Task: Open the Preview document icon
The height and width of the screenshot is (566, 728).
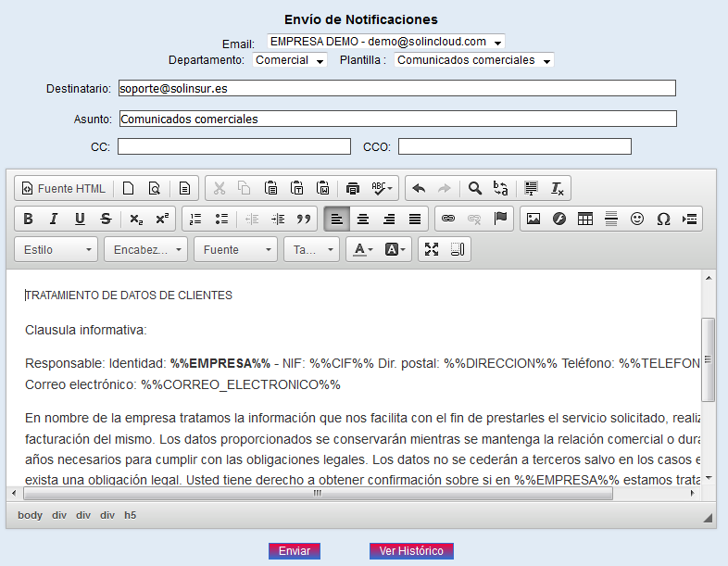Action: [154, 188]
